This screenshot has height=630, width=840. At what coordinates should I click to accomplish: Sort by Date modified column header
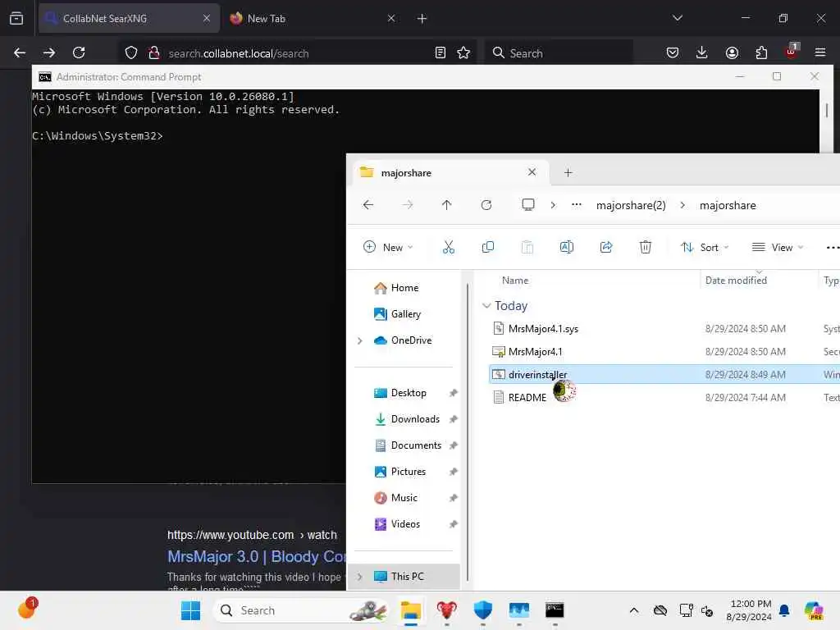[736, 281]
